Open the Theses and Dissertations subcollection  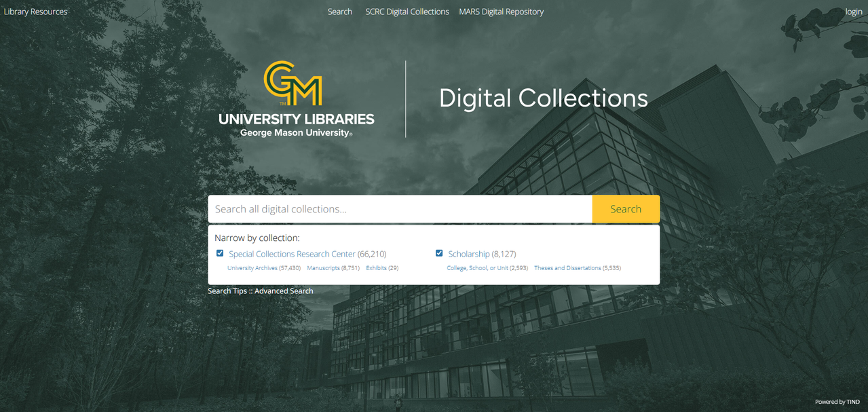click(x=567, y=268)
